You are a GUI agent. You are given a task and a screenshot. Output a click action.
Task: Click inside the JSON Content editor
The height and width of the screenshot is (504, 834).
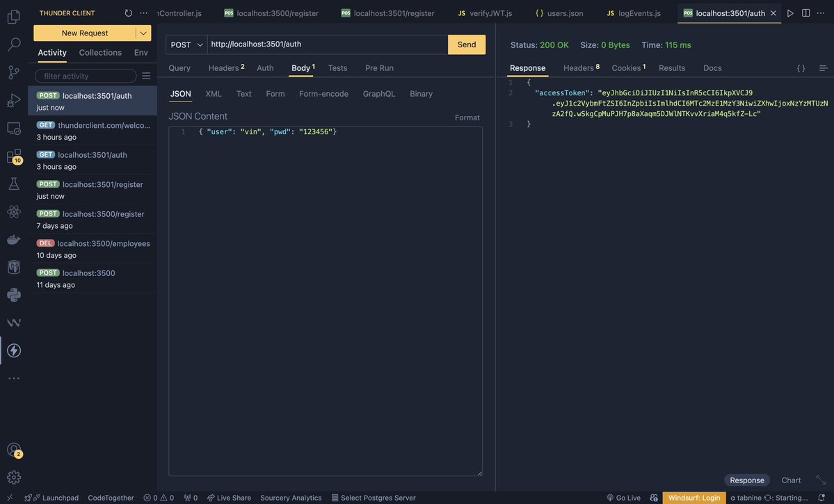point(326,301)
